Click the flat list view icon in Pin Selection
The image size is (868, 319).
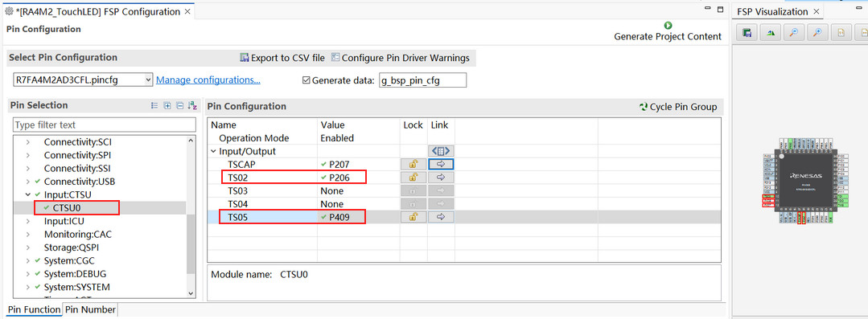pos(154,105)
